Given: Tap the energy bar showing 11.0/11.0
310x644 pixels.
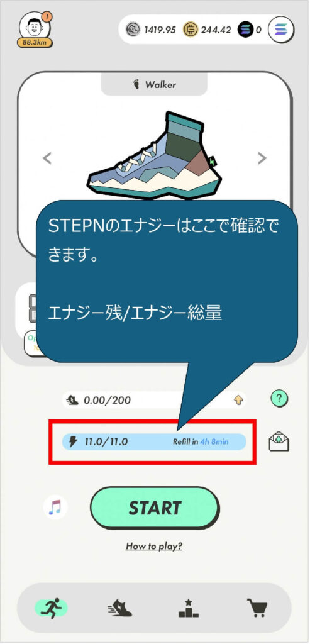Looking at the screenshot, I should [154, 442].
